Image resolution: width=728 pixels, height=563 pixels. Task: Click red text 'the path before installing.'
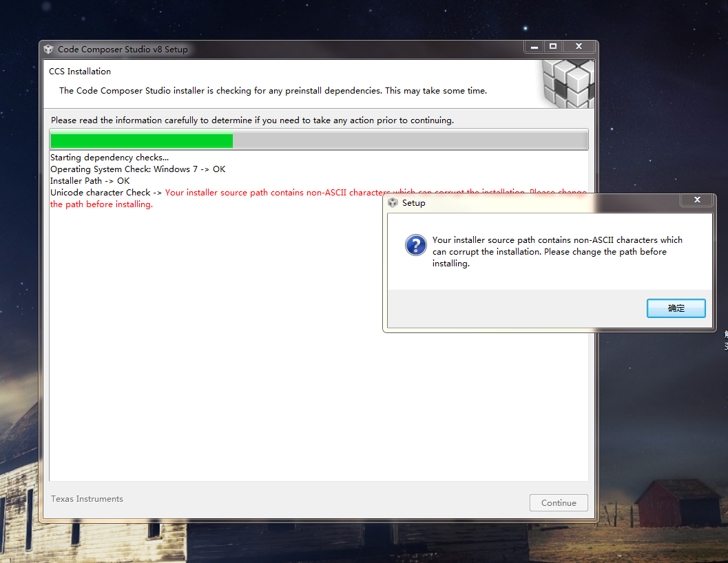102,204
